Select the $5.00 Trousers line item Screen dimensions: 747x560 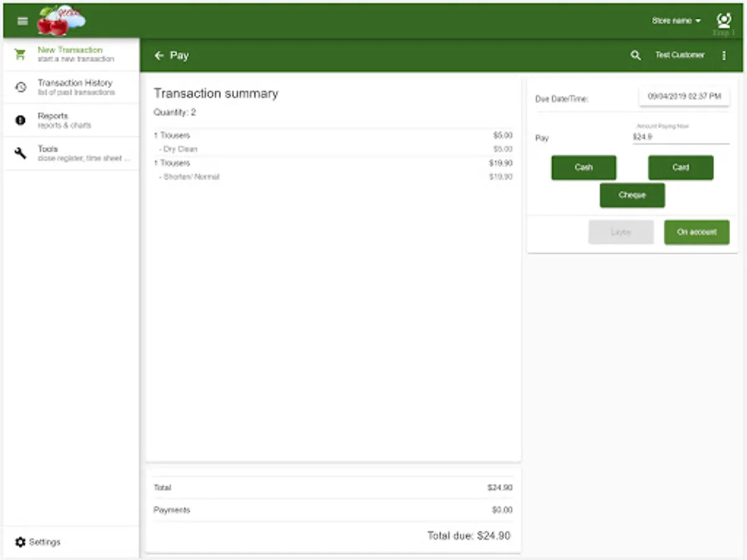pyautogui.click(x=333, y=135)
